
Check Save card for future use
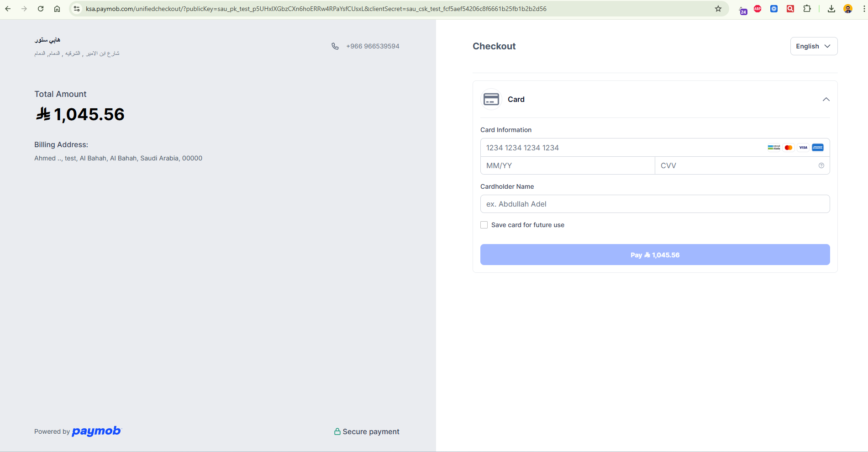click(x=484, y=225)
